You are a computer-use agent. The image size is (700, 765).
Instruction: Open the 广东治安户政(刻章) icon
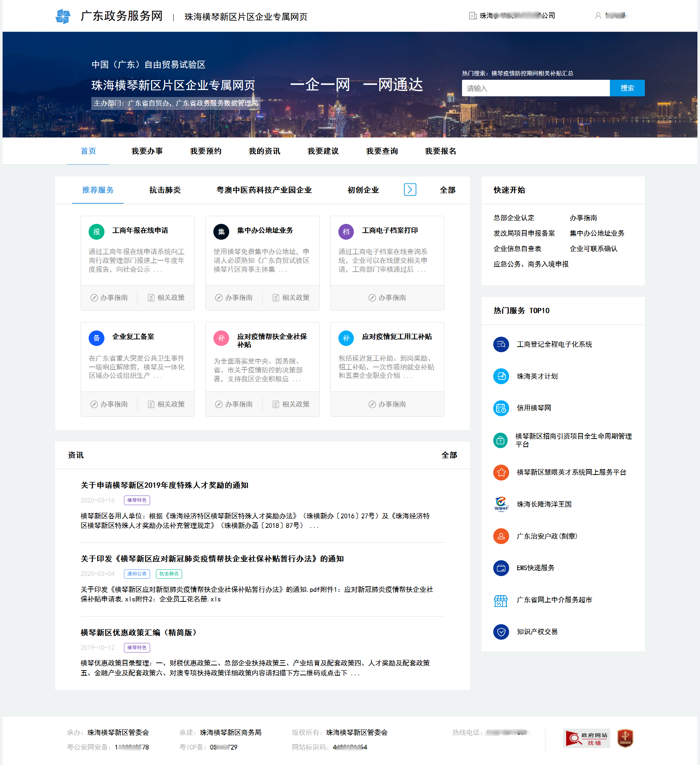(501, 536)
